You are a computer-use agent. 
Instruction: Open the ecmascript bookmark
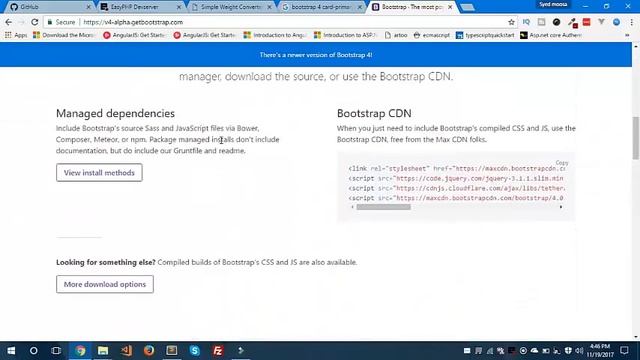pyautogui.click(x=431, y=35)
